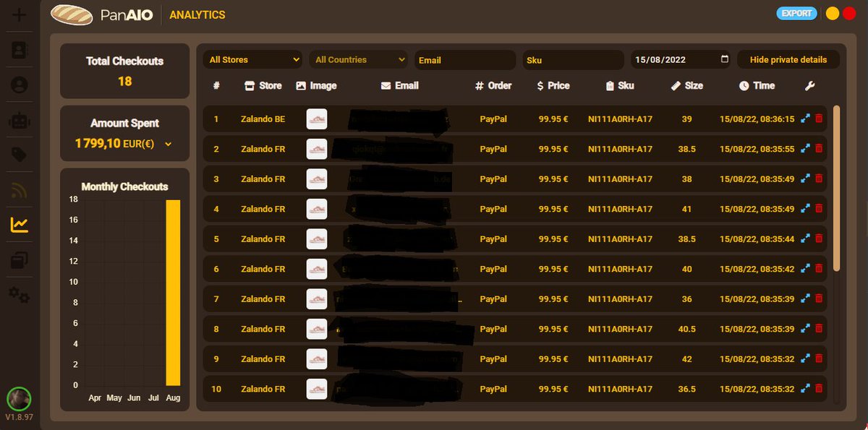The image size is (868, 430).
Task: Click the Order column header
Action: (493, 85)
